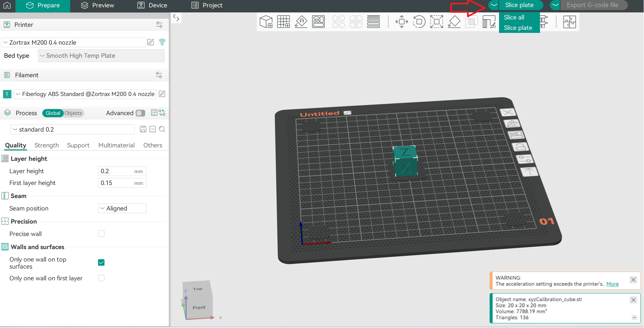The height and width of the screenshot is (328, 644).
Task: Select the Lay on face tool
Action: tap(454, 22)
